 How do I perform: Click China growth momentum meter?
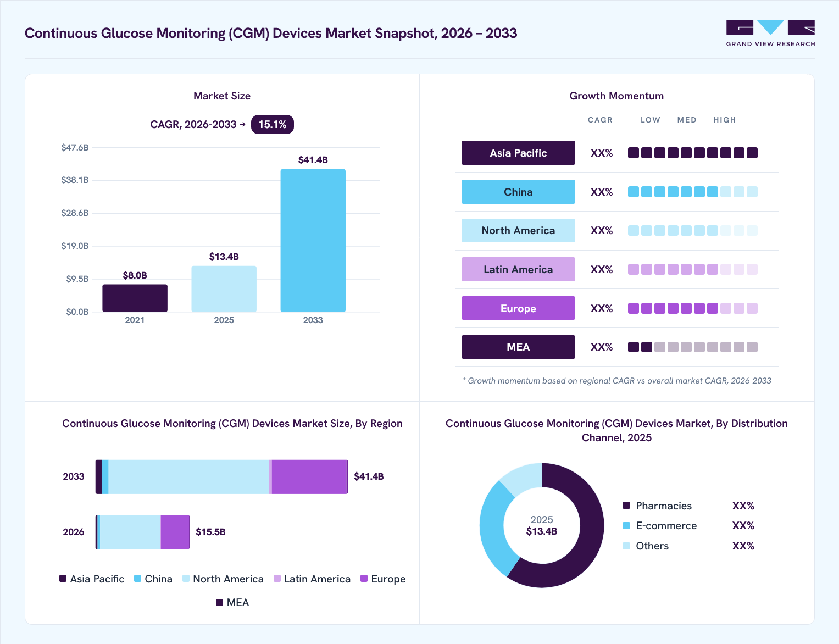point(693,192)
